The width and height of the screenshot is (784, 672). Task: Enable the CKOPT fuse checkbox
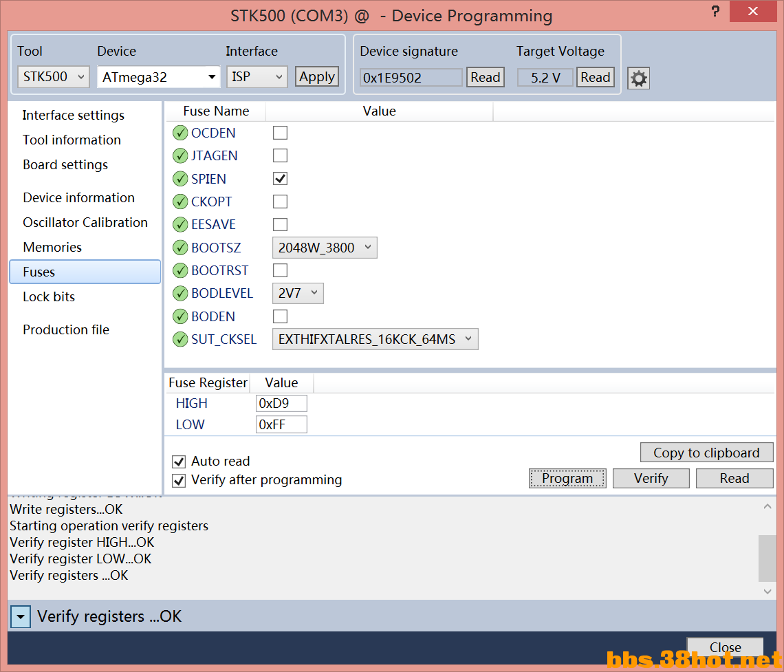pos(280,202)
